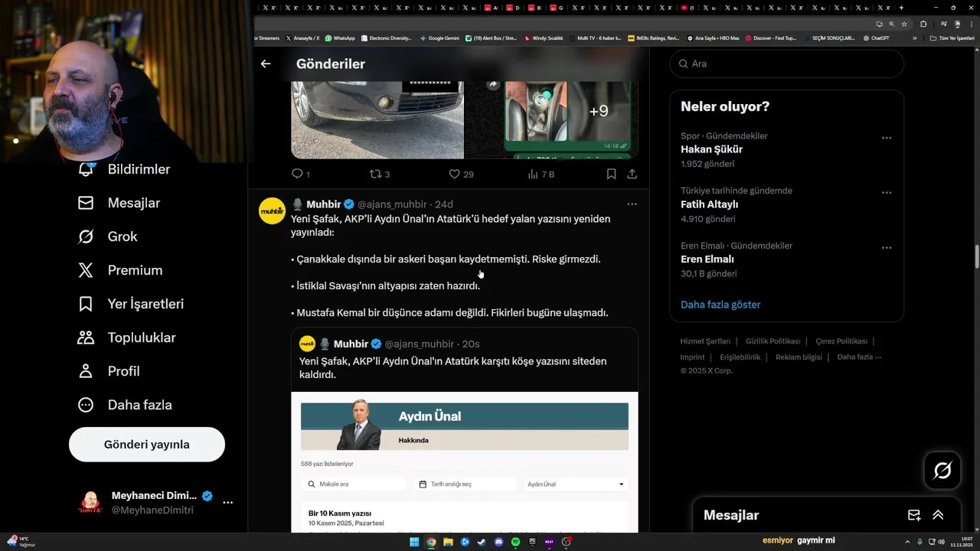
Task: Open WhatsApp bookmark in bookmarks bar
Action: pos(340,37)
